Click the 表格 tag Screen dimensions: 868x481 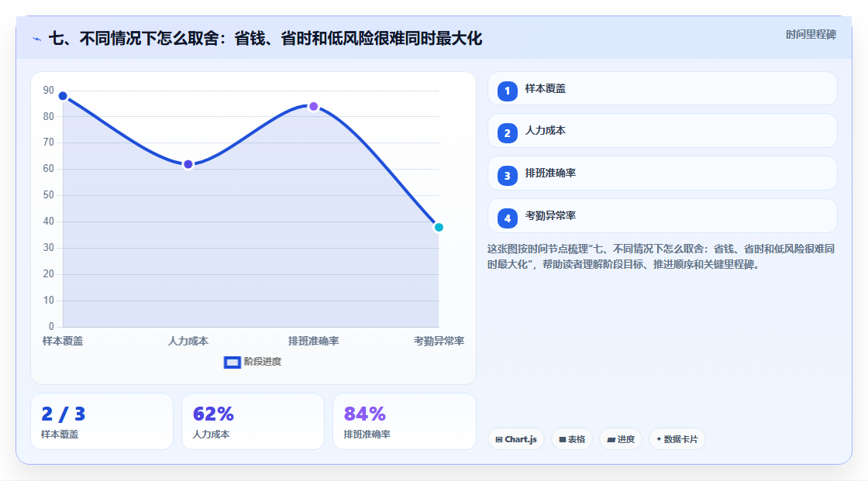click(x=572, y=439)
